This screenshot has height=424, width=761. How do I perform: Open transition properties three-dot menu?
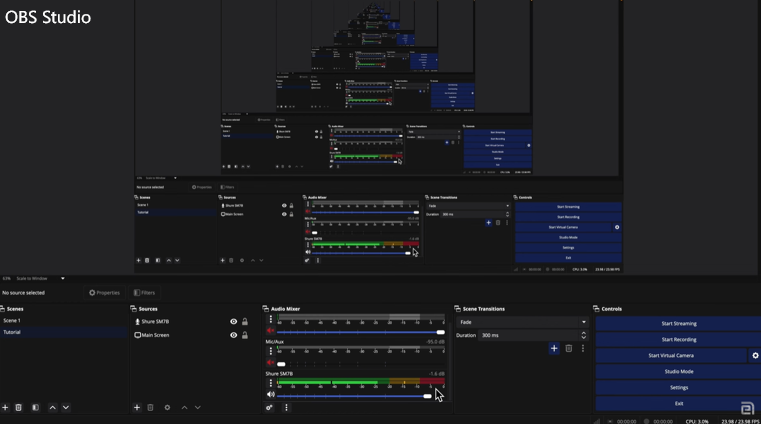click(x=583, y=348)
